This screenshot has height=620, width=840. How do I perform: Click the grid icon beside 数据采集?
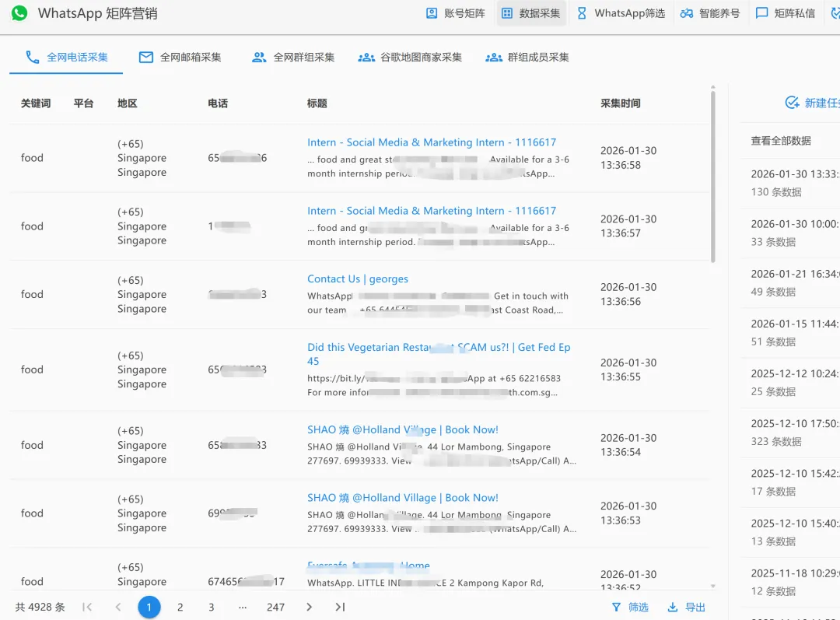click(507, 13)
